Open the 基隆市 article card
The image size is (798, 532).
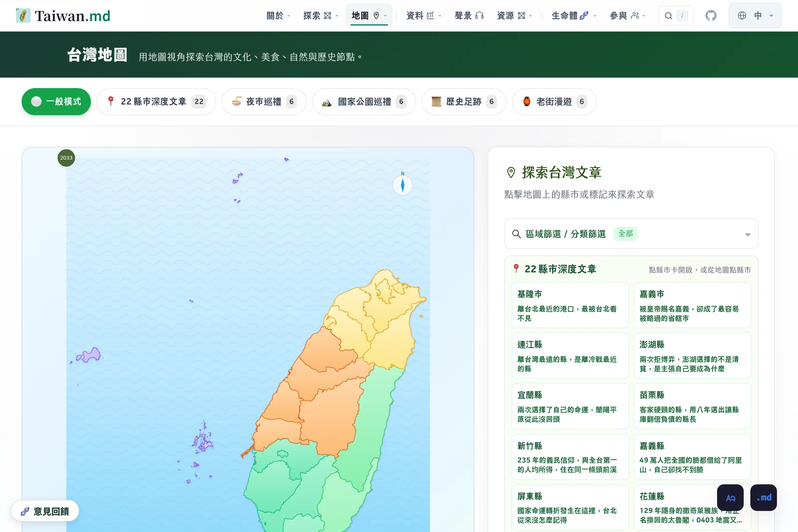pos(570,305)
